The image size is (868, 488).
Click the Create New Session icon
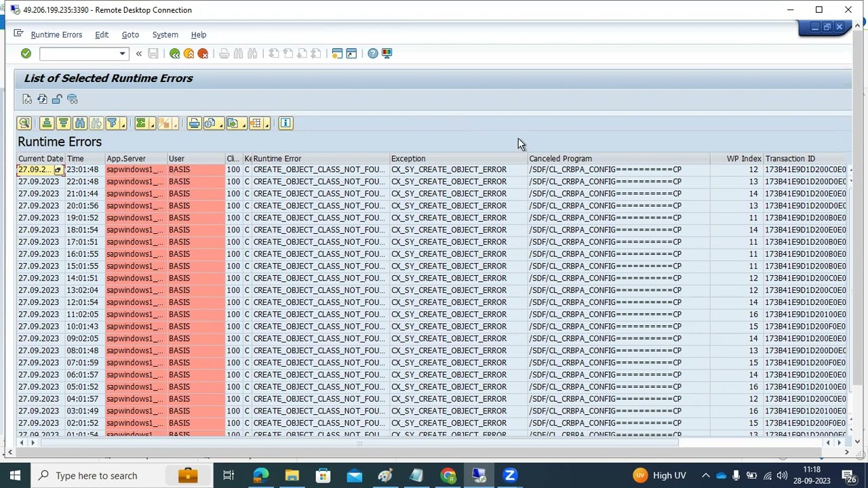click(337, 54)
